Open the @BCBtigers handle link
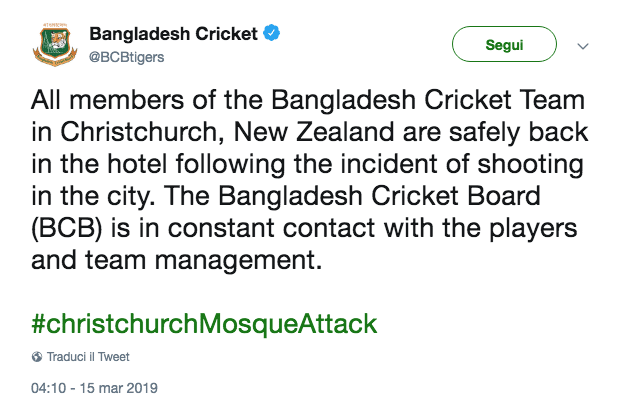This screenshot has width=621, height=407. [127, 56]
